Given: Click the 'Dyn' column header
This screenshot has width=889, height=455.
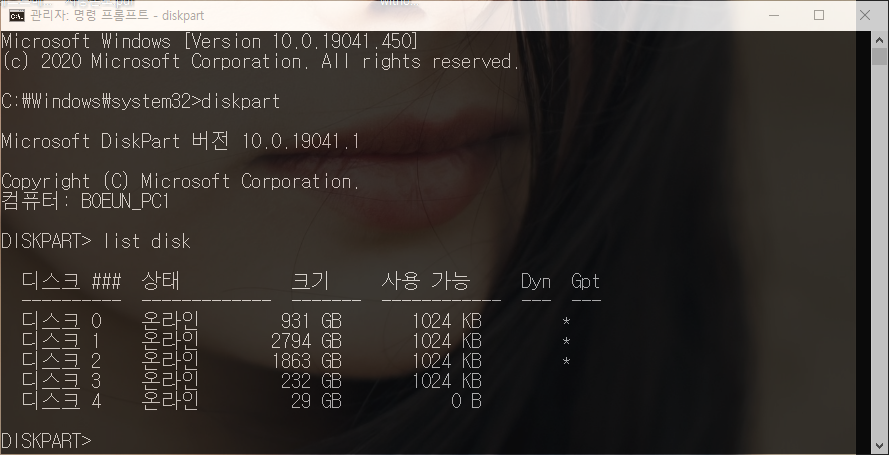Looking at the screenshot, I should coord(536,281).
